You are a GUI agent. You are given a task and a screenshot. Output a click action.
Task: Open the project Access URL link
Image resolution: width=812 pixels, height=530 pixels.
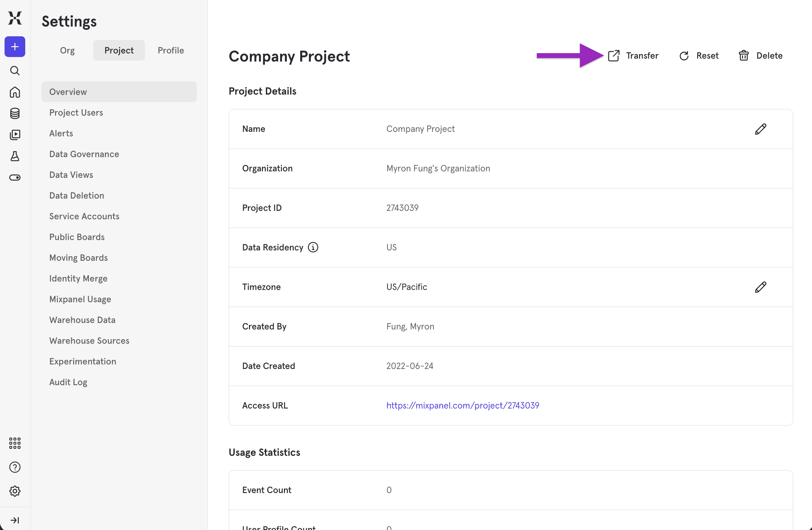pyautogui.click(x=463, y=405)
